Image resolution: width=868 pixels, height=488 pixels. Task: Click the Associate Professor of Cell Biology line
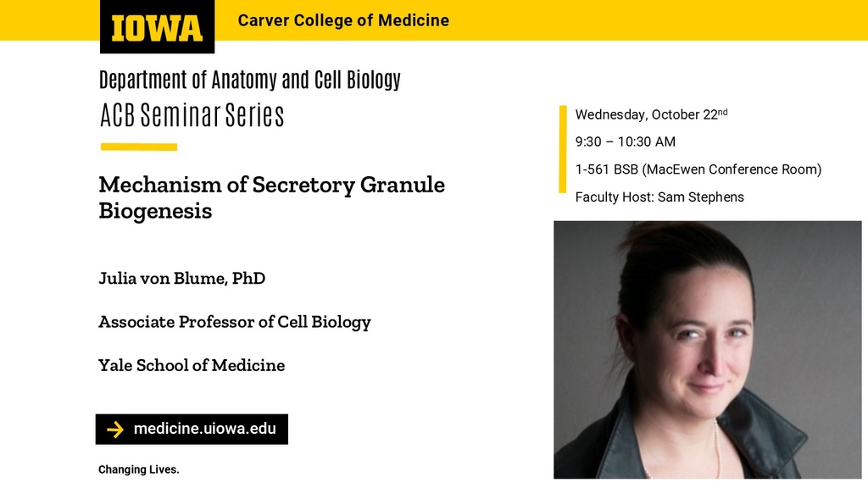click(234, 322)
